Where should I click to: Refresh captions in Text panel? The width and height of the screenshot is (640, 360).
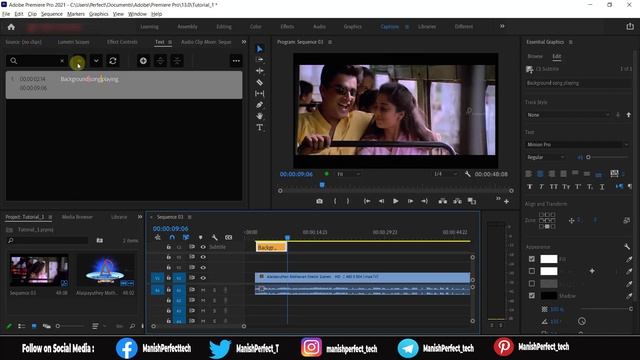[x=113, y=61]
